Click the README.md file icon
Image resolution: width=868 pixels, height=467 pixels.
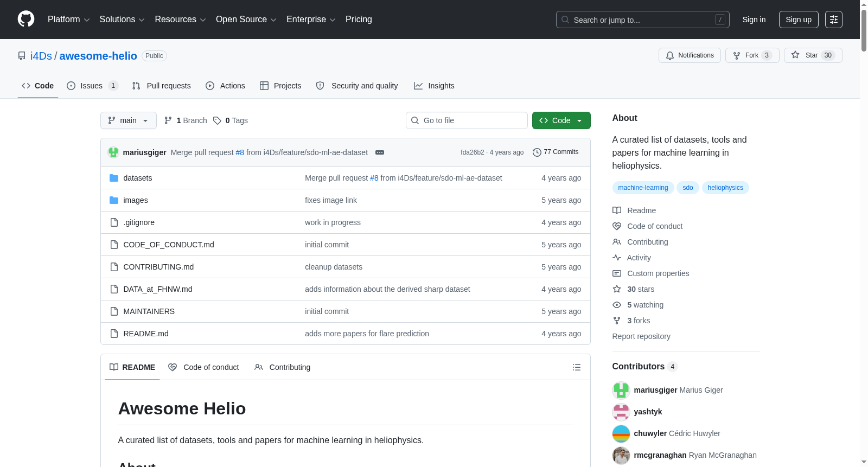coord(114,334)
